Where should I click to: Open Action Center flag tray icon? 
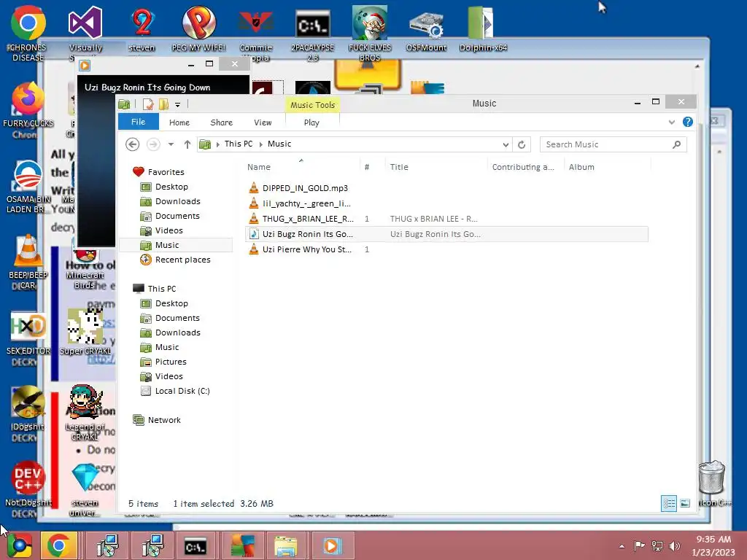[x=639, y=545]
